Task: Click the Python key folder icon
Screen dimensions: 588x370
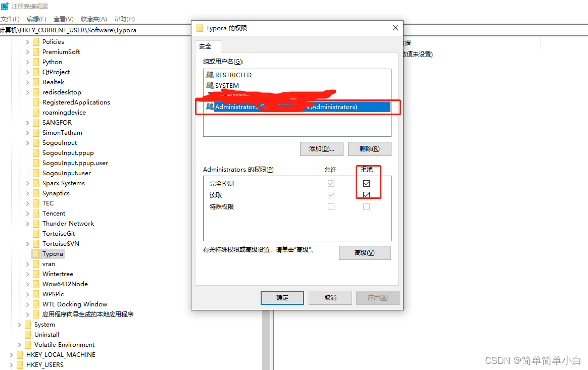Action: pyautogui.click(x=36, y=62)
